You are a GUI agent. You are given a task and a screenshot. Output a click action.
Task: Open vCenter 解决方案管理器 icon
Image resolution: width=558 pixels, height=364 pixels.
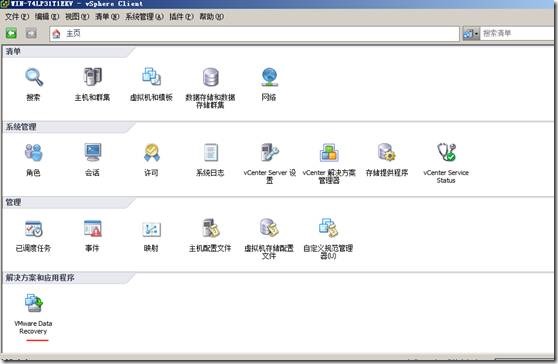tap(329, 152)
